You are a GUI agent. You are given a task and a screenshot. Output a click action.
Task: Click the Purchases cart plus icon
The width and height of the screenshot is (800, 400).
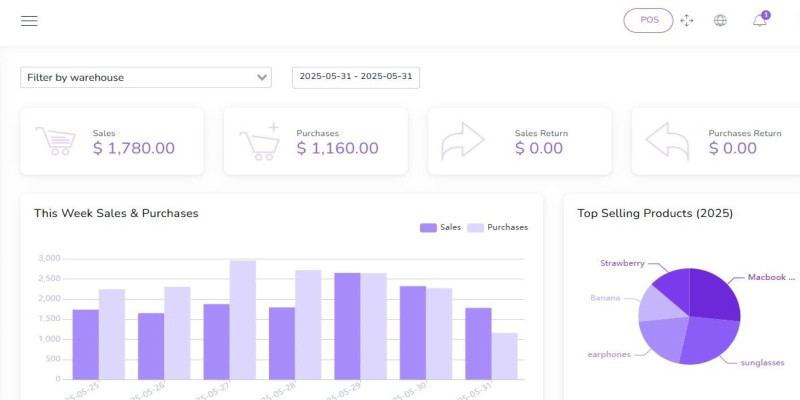258,141
